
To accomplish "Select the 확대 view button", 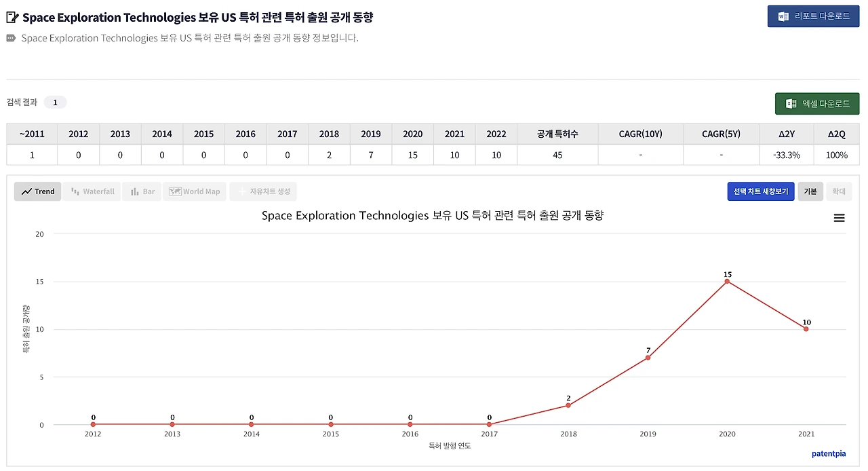I will click(x=839, y=191).
